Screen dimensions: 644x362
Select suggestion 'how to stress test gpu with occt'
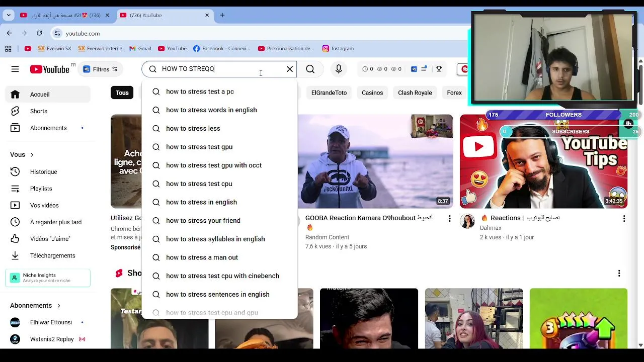point(220,165)
